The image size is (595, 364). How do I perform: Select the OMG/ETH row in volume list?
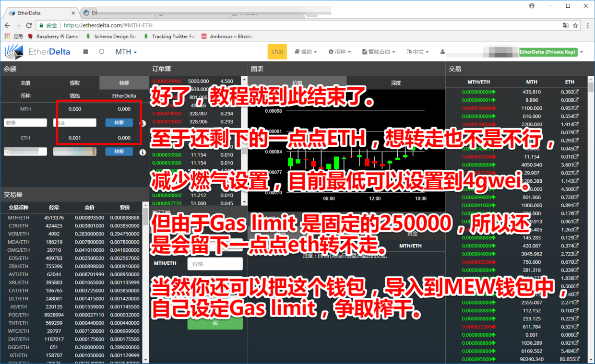pos(72,250)
